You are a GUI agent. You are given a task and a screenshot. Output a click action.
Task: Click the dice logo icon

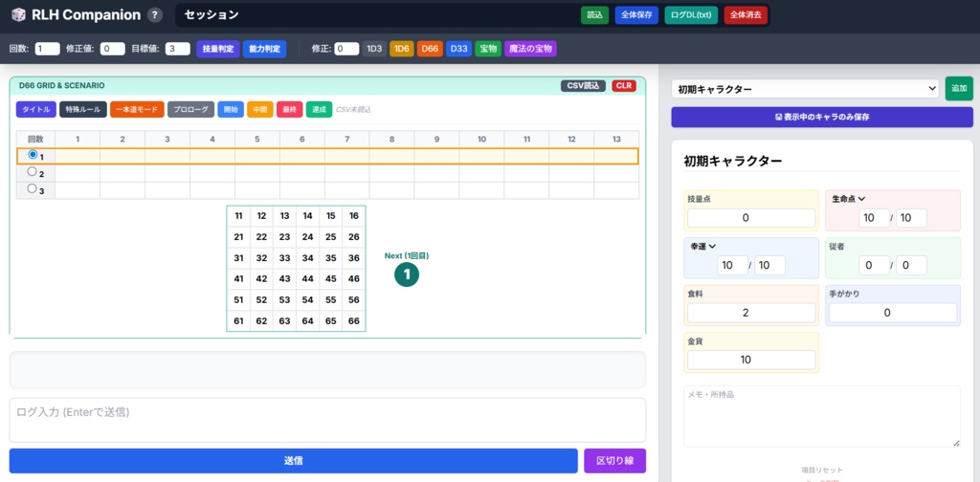(19, 15)
